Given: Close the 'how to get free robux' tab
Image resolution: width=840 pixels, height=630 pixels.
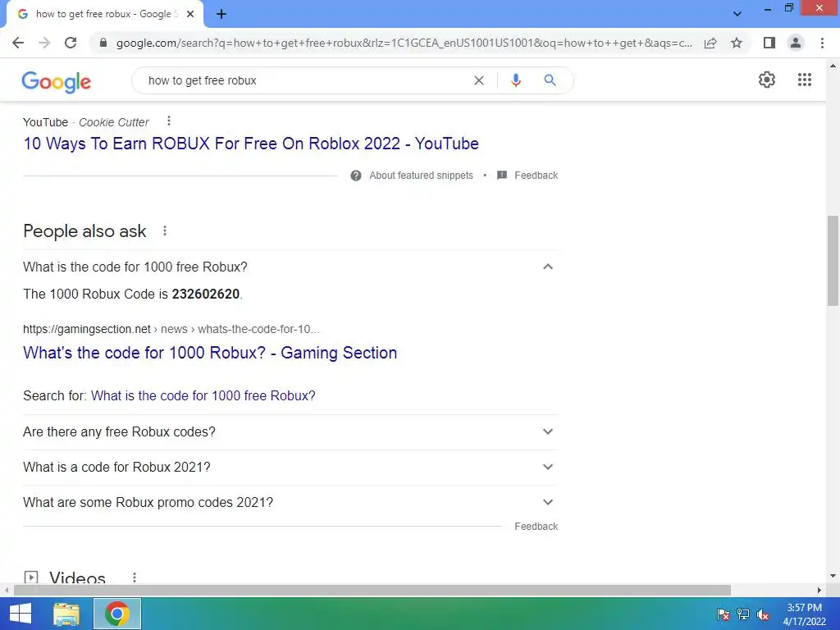Looking at the screenshot, I should (x=190, y=15).
